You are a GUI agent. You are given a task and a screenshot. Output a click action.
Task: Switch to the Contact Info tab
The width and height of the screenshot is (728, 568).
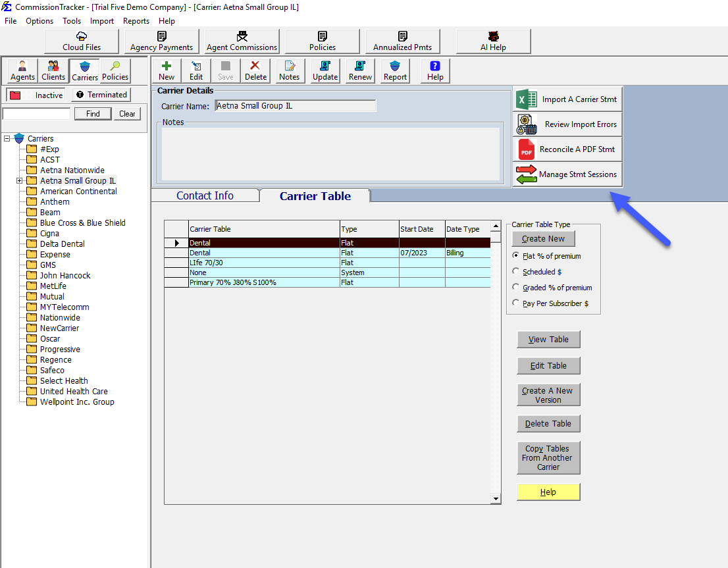coord(205,195)
